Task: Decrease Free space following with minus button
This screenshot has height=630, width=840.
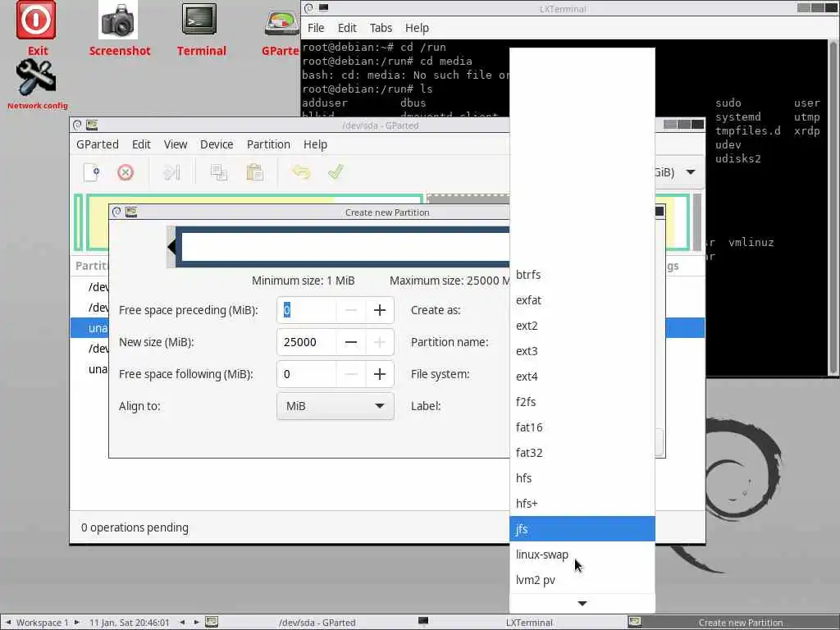Action: pos(351,374)
